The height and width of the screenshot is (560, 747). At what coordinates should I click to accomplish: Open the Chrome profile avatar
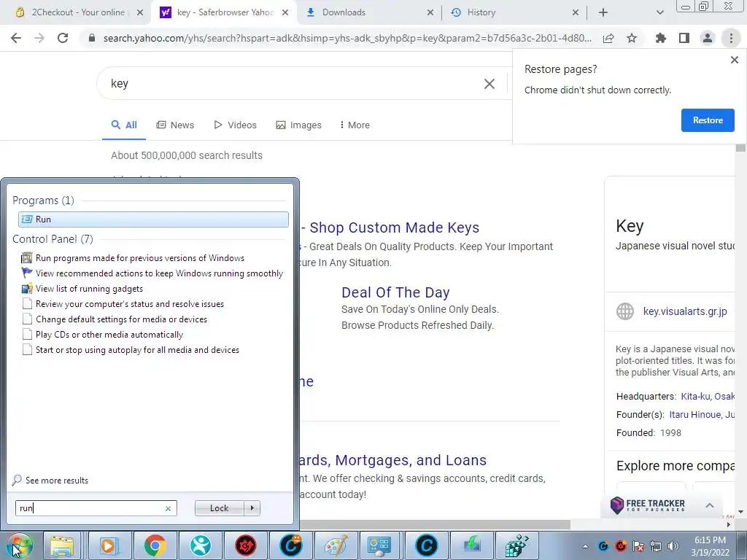[708, 38]
